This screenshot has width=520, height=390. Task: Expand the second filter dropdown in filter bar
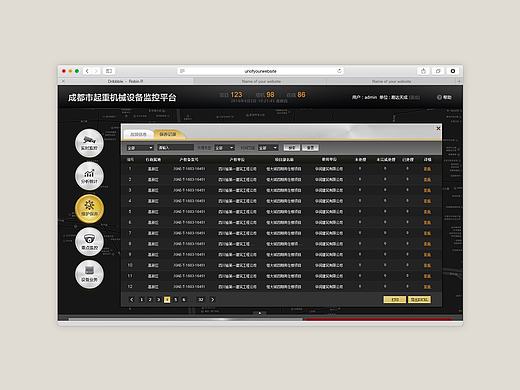[x=224, y=148]
